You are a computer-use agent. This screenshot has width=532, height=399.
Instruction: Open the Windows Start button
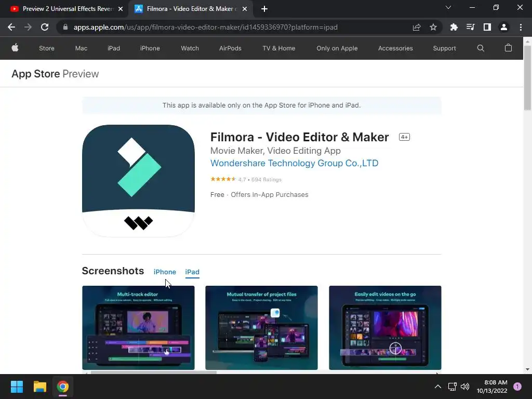click(x=17, y=387)
